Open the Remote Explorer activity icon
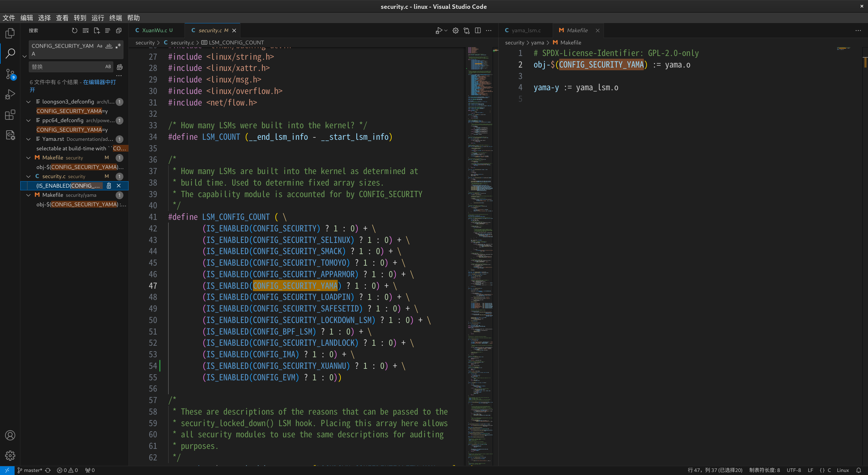Screen dimensions: 868x475 point(10,135)
